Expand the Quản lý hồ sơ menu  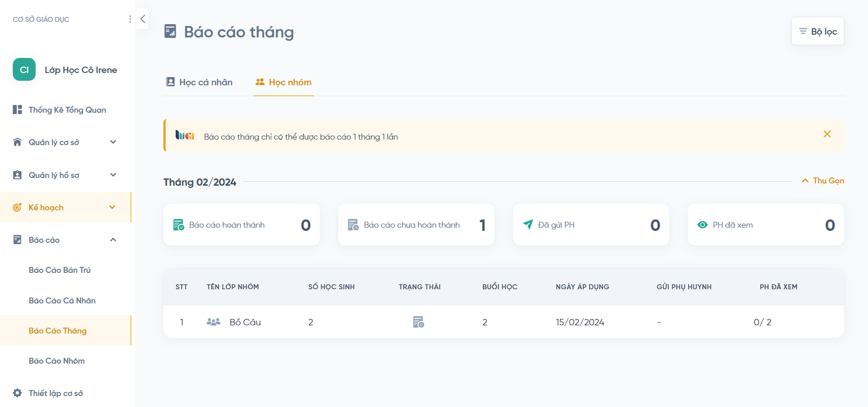[113, 175]
